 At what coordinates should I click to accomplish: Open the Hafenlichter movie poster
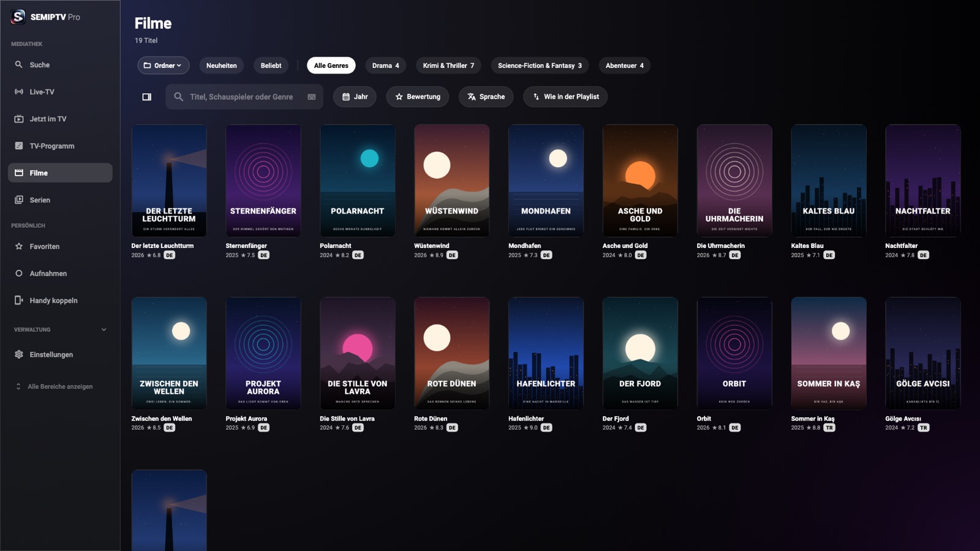[546, 353]
